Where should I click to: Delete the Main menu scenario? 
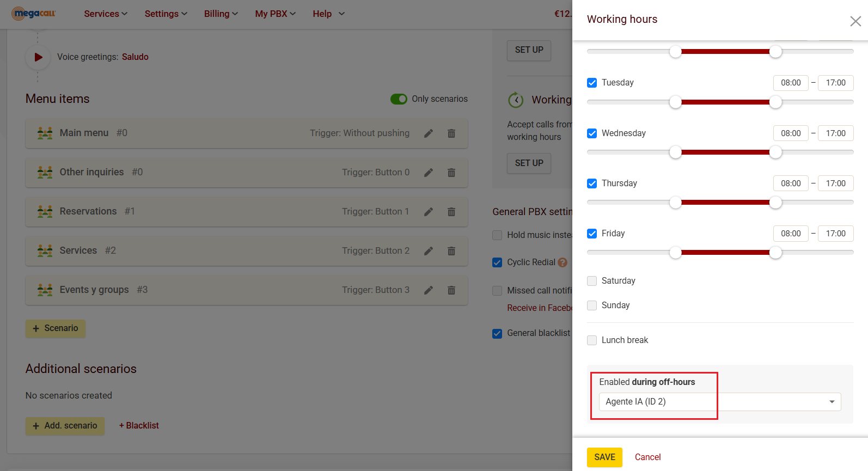451,133
